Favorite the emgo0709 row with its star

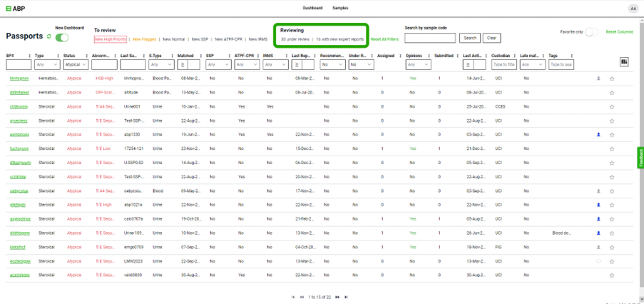tap(612, 248)
